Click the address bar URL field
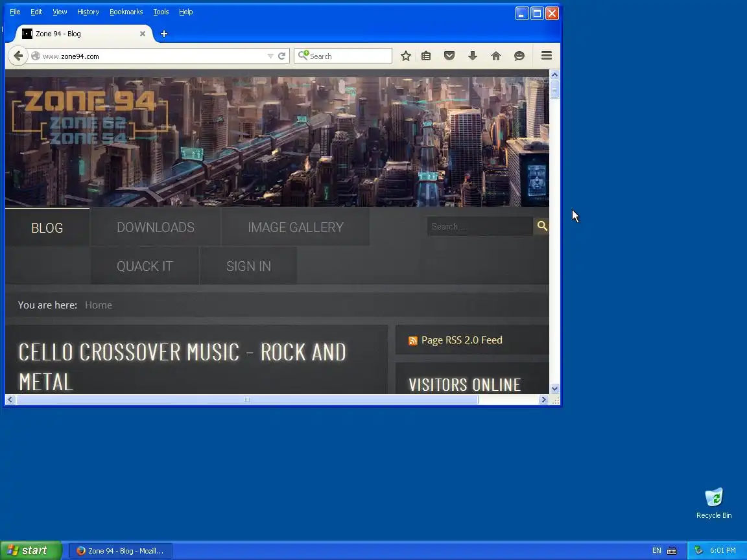Image resolution: width=747 pixels, height=560 pixels. [x=152, y=56]
